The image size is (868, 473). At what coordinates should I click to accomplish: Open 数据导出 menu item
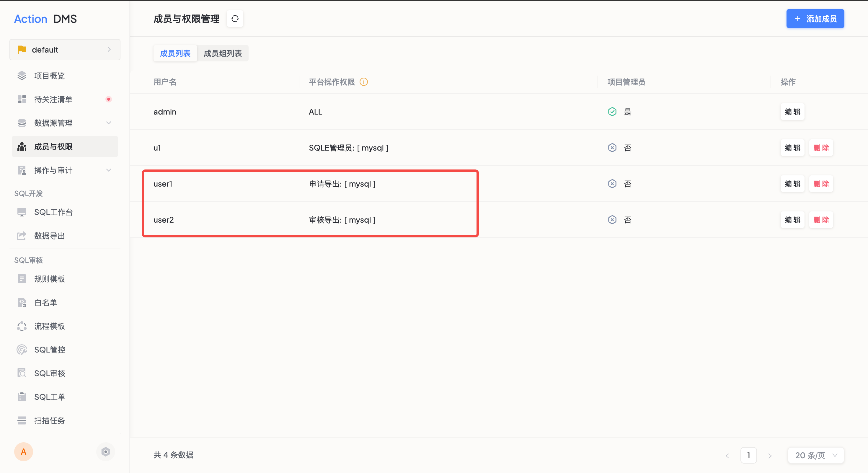click(65, 236)
